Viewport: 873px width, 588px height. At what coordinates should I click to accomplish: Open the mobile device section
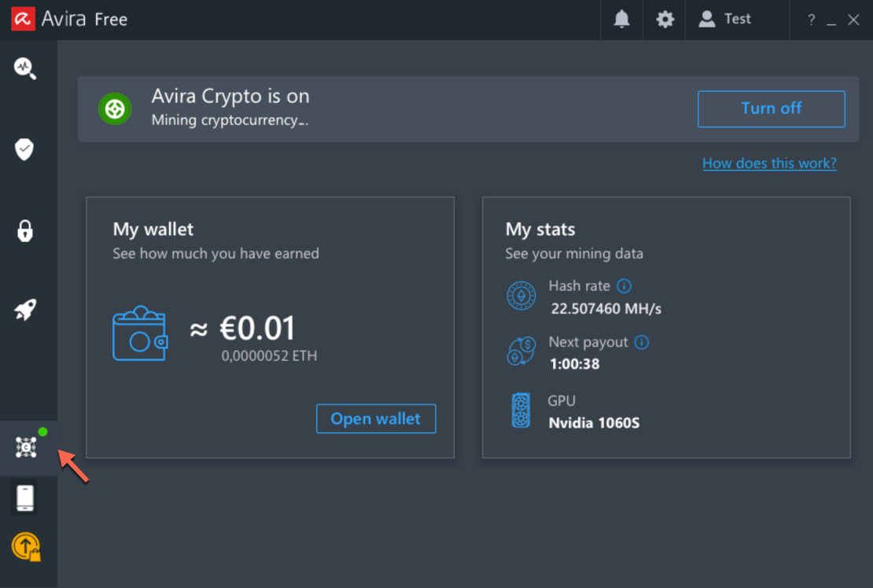coord(26,498)
